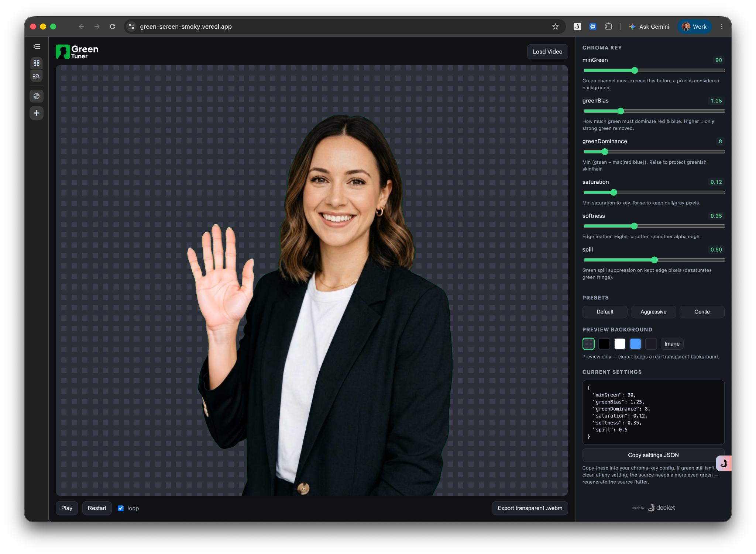Click the minGreen value 90
This screenshot has height=554, width=756.
pyautogui.click(x=718, y=60)
